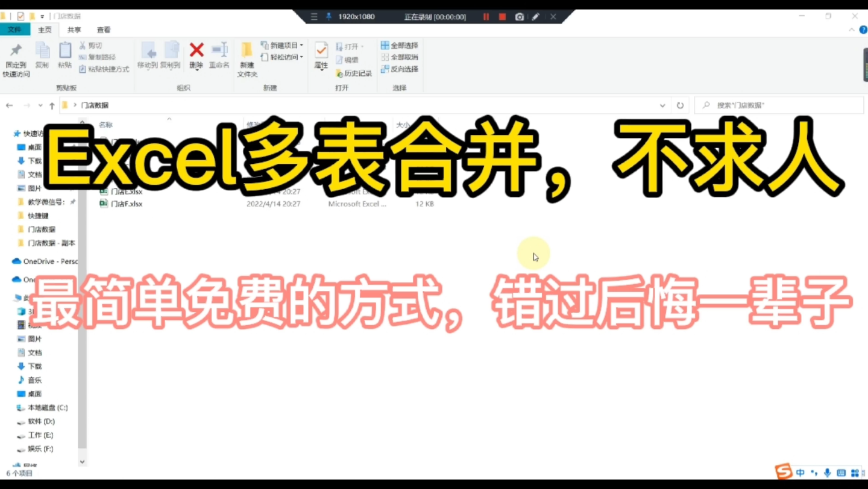Click 全部选择 select all

399,45
